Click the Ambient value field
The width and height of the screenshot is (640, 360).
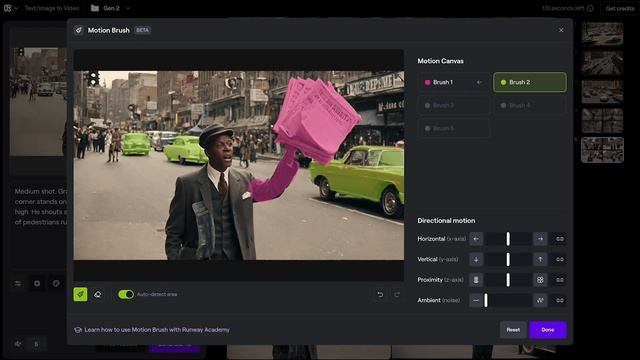559,300
